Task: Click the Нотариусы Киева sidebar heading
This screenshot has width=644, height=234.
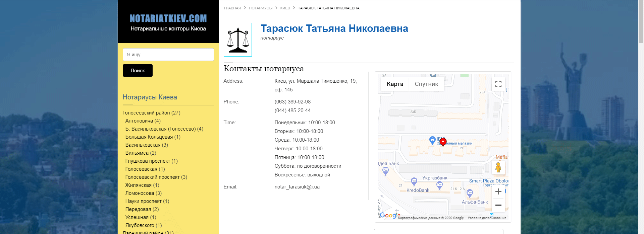Action: point(150,97)
